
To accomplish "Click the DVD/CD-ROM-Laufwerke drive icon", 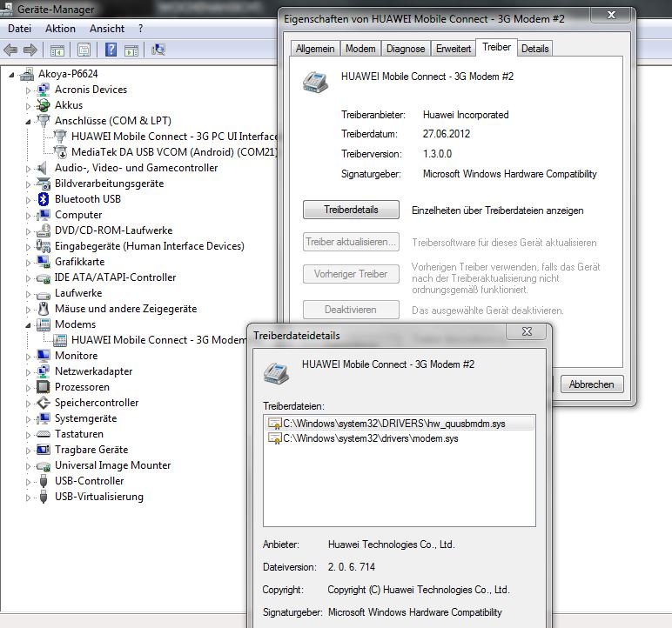I will [x=44, y=230].
